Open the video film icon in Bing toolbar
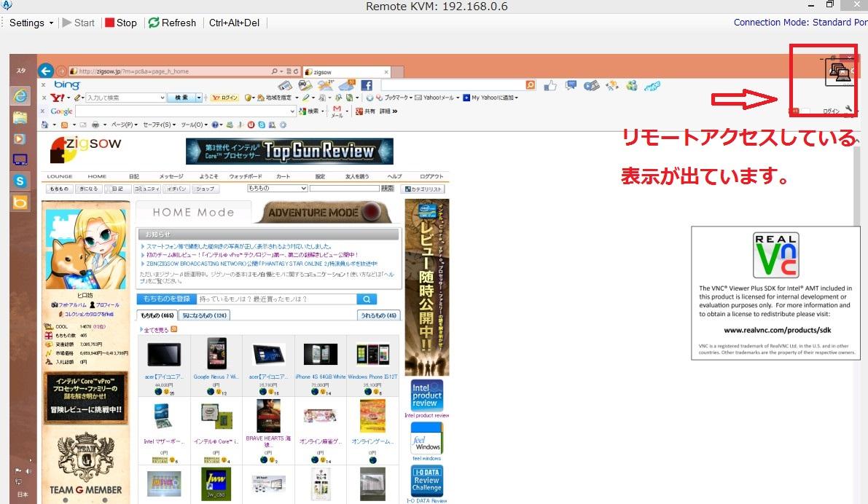Viewport: 868px width, 504px height. point(591,85)
